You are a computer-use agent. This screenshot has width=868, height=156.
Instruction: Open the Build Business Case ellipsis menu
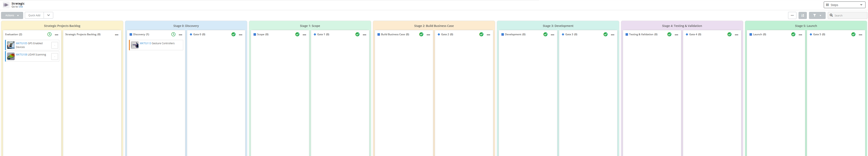tap(428, 35)
